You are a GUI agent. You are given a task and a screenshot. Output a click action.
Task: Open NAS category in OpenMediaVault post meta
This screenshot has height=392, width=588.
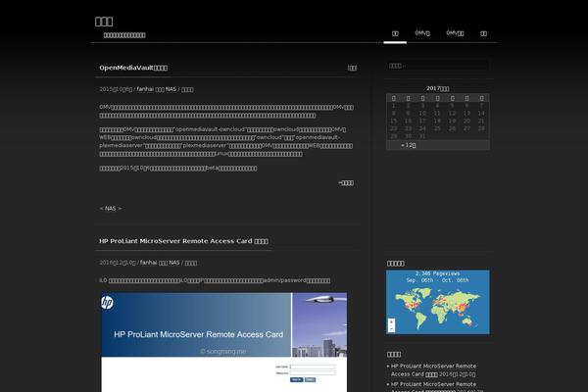[x=171, y=89]
